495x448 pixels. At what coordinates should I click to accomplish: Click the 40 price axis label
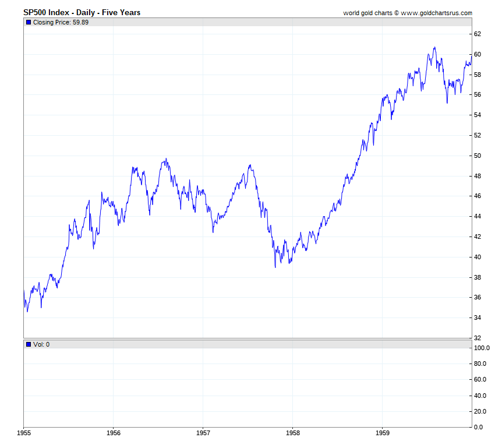tap(478, 257)
